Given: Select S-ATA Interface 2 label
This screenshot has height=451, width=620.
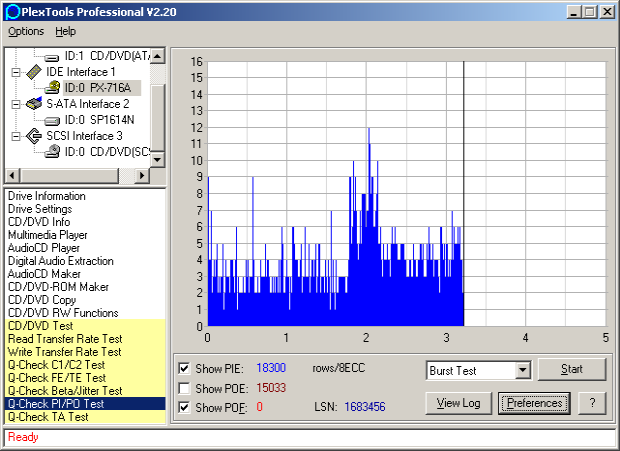Looking at the screenshot, I should pos(88,104).
